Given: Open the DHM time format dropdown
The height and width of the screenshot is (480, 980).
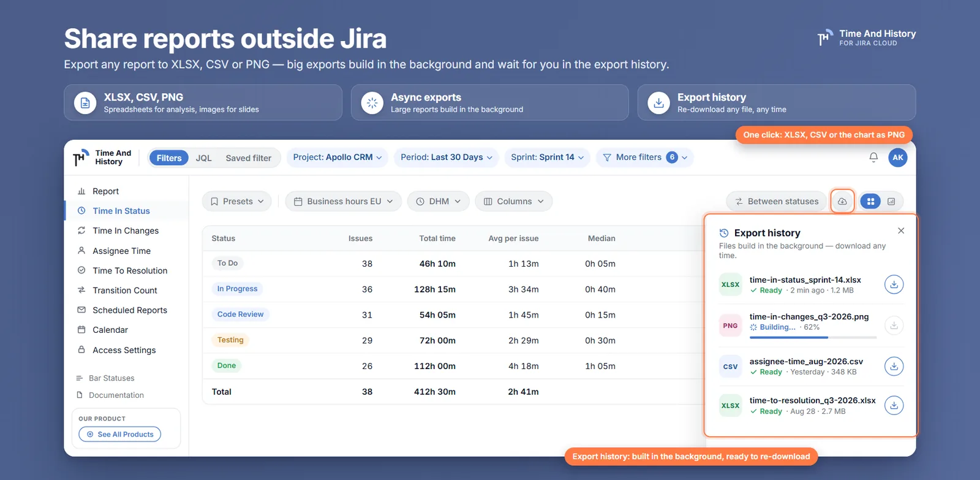Looking at the screenshot, I should click(x=439, y=201).
